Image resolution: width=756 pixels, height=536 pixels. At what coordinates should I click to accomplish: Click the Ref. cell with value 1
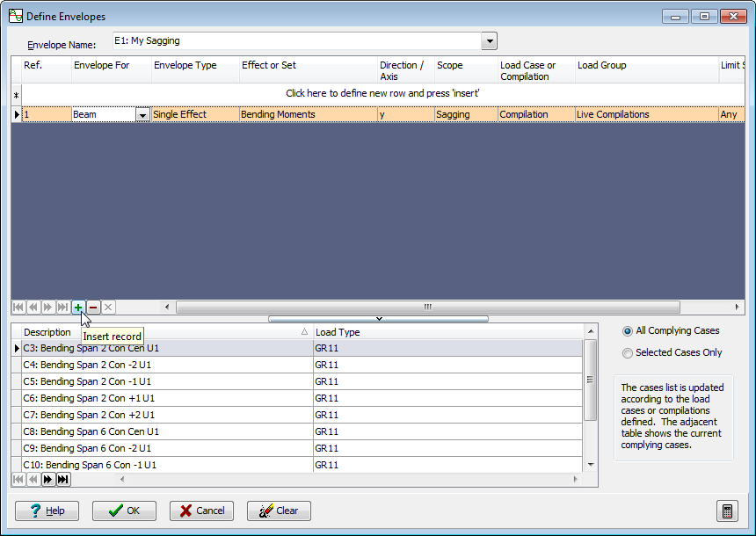[x=47, y=115]
